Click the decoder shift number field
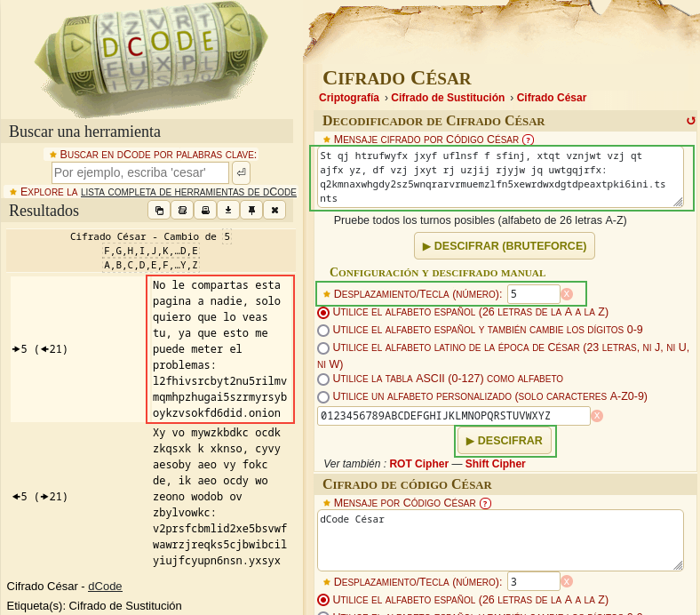Image resolution: width=700 pixels, height=615 pixels. (x=534, y=294)
